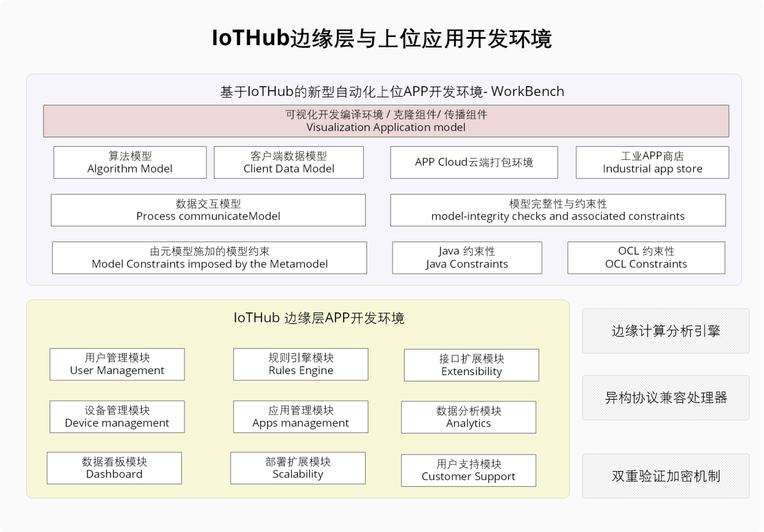Select the Apps management module
The image size is (764, 532).
(300, 417)
